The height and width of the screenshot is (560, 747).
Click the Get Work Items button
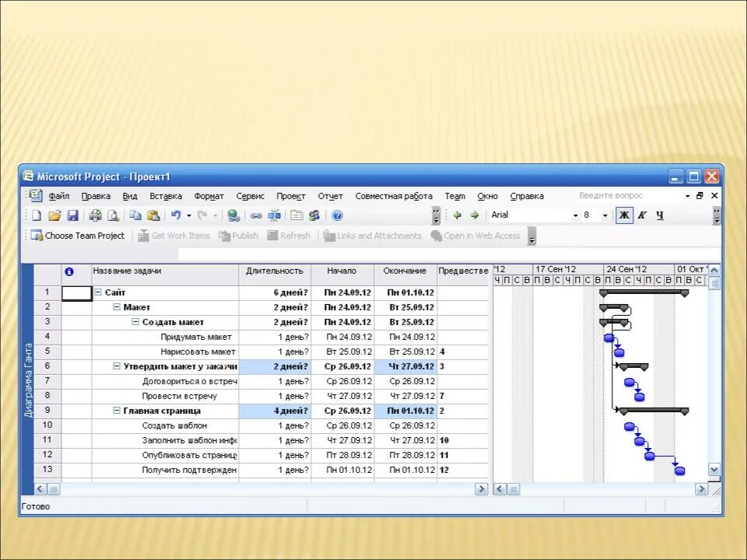tap(174, 236)
